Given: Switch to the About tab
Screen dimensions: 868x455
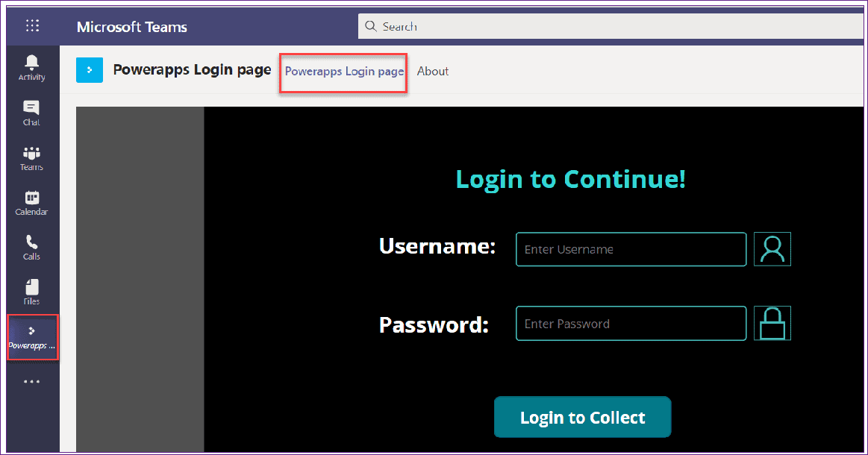Looking at the screenshot, I should [x=433, y=71].
